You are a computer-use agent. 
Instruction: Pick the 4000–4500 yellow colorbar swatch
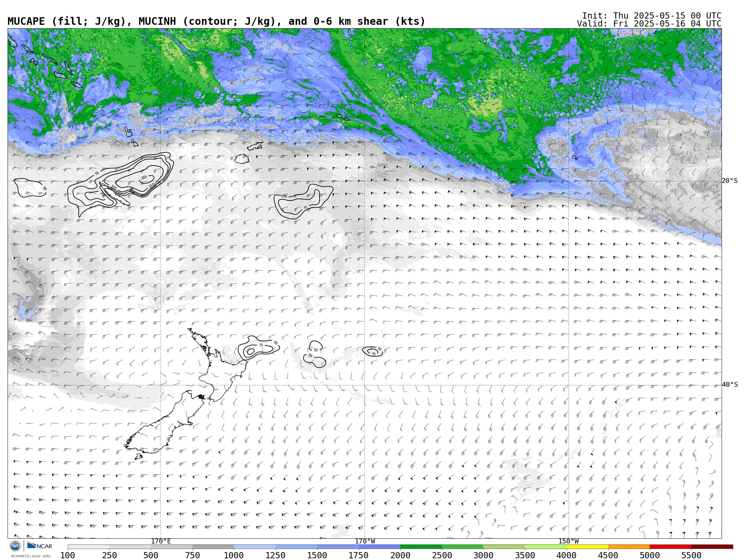coord(587,547)
